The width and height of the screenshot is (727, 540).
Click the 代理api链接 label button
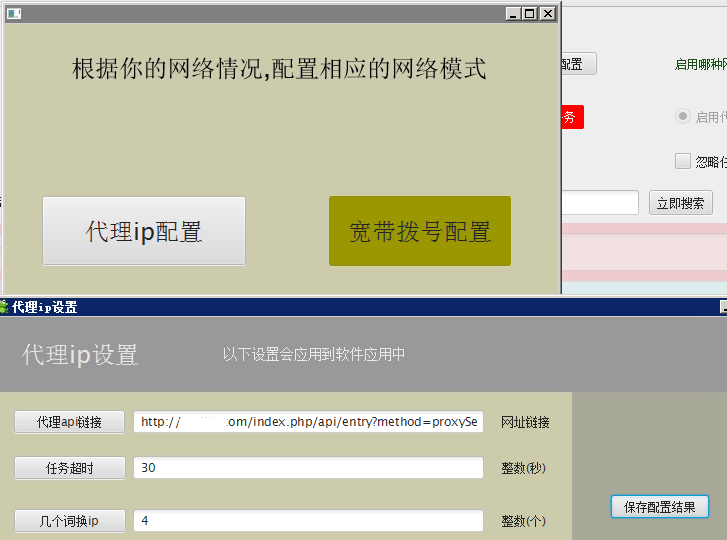click(70, 422)
